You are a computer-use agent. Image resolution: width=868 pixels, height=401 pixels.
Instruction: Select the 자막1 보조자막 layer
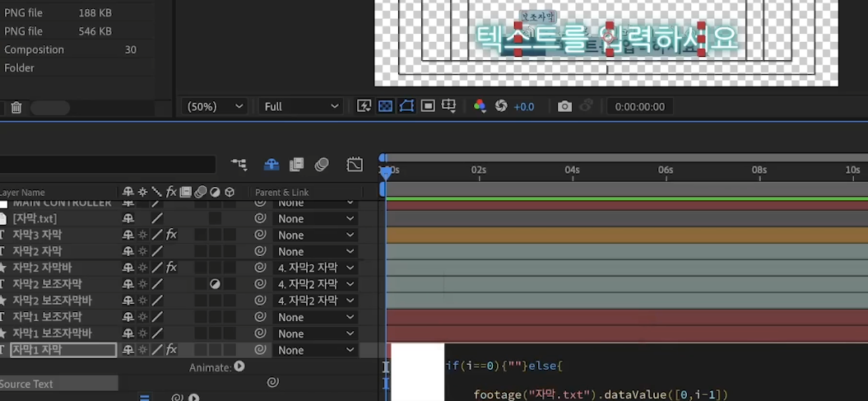click(x=47, y=317)
